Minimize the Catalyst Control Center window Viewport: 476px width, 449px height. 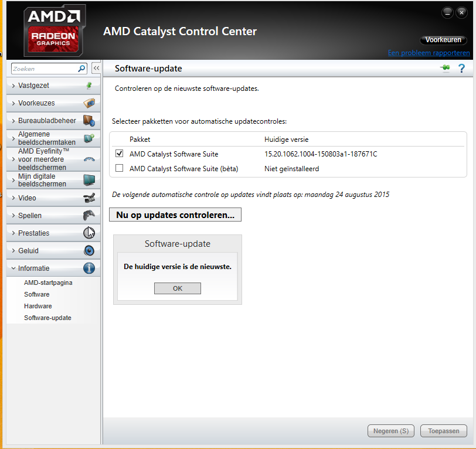point(447,13)
